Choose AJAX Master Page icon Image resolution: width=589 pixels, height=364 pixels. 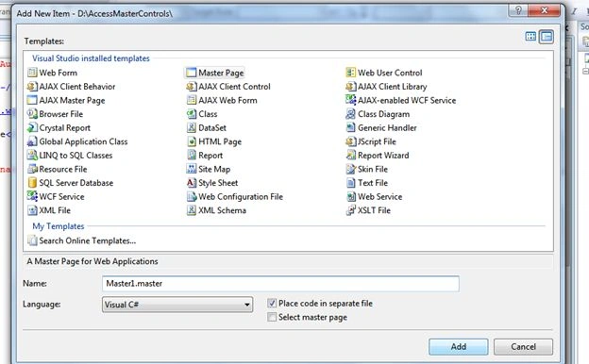click(x=32, y=100)
